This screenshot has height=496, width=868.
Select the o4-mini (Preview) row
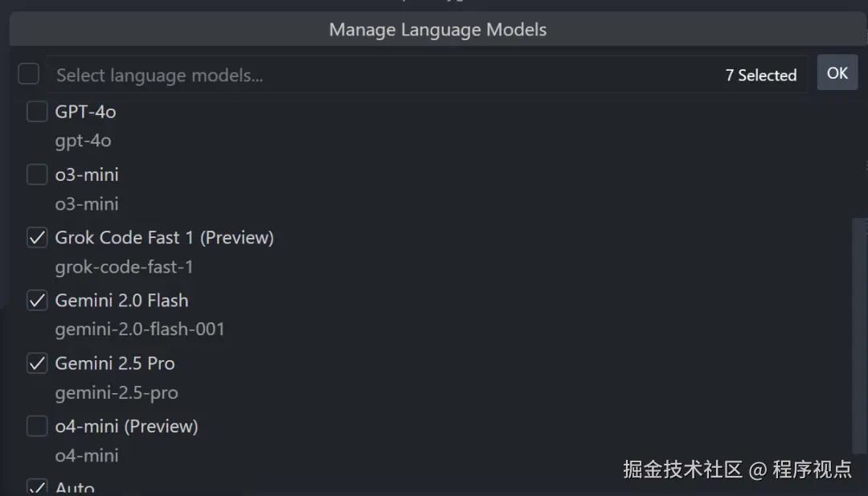coord(126,426)
